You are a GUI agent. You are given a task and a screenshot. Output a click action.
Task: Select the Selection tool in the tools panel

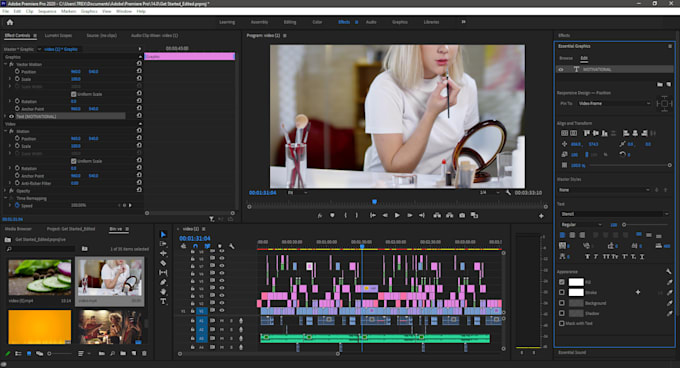coord(163,234)
